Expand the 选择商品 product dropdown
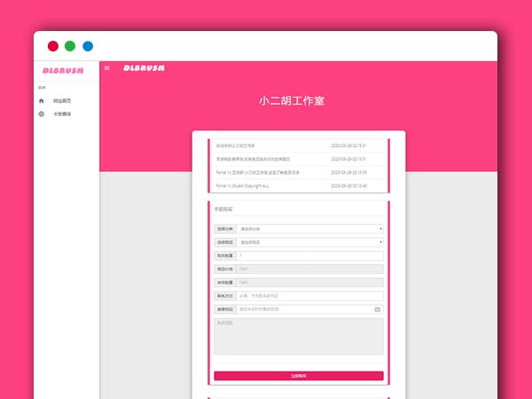The image size is (532, 399). pos(309,242)
